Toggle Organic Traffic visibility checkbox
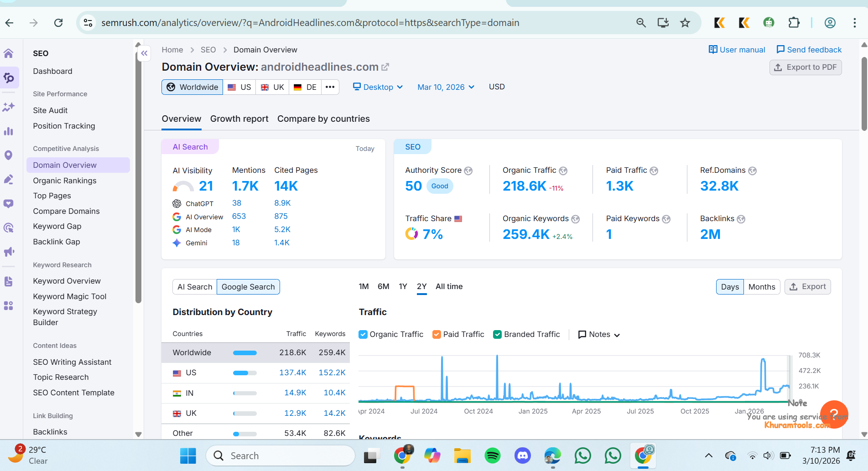The image size is (868, 471). point(363,334)
